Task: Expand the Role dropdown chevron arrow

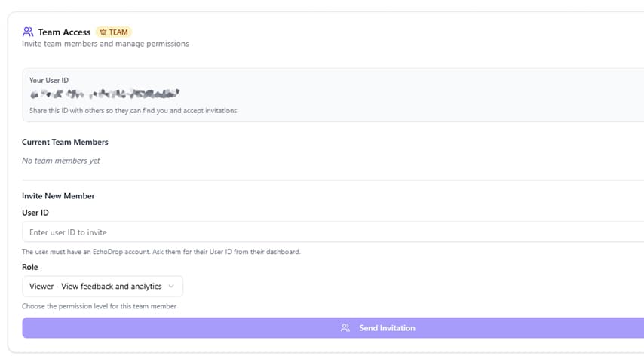Action: 171,287
